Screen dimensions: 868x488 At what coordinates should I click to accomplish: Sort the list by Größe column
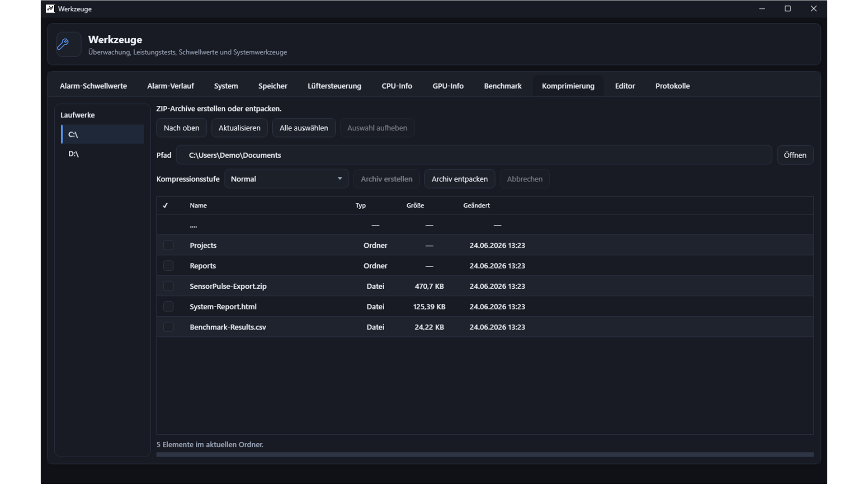(415, 206)
